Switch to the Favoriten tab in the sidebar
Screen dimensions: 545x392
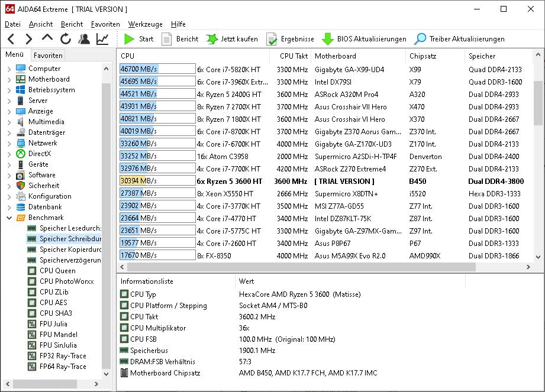tap(48, 56)
